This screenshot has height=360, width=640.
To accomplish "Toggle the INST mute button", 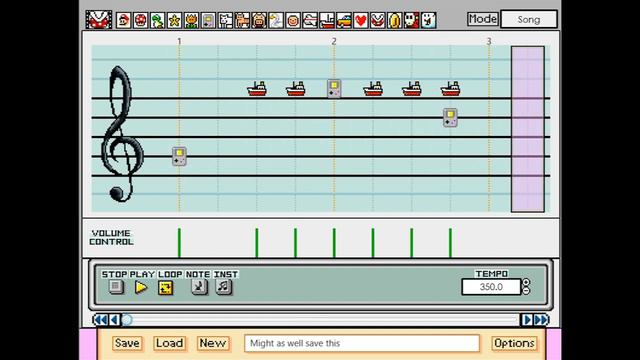I will (x=224, y=287).
